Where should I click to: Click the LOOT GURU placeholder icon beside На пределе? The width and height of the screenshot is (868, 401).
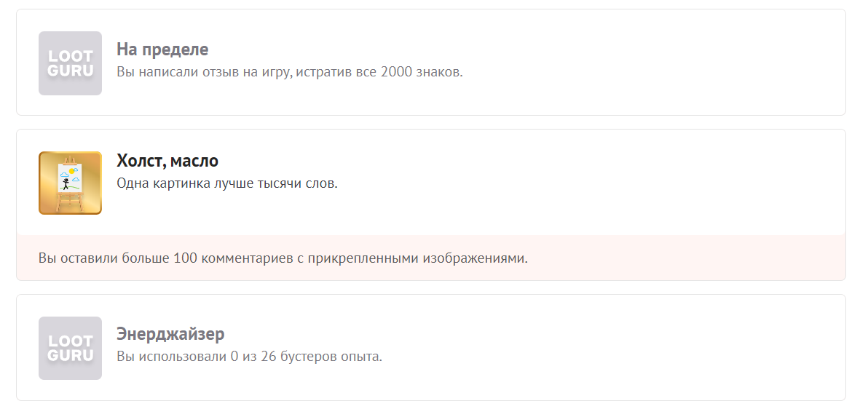[x=71, y=63]
